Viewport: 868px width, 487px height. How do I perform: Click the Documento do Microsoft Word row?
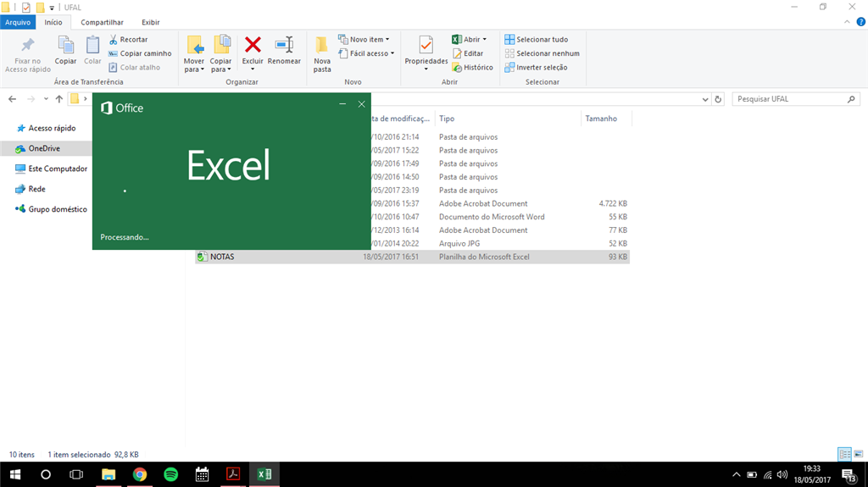498,217
